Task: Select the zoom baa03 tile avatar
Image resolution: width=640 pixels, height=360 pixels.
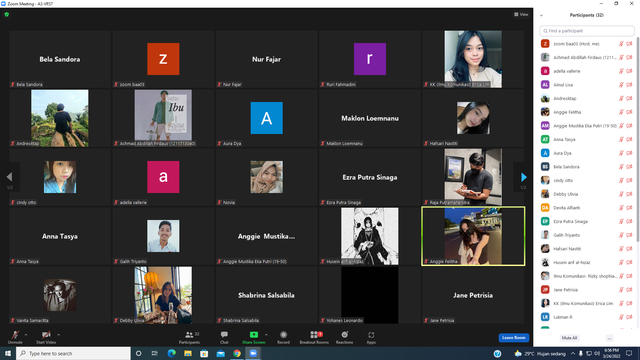Action: pyautogui.click(x=163, y=59)
